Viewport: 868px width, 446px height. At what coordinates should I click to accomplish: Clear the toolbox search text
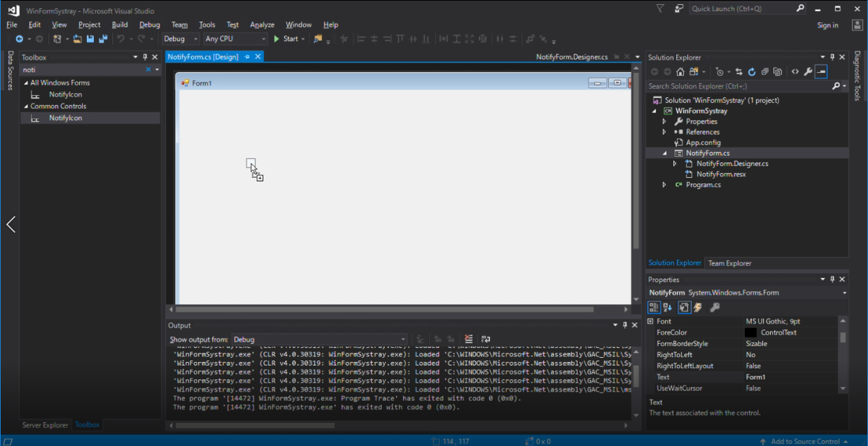click(x=148, y=69)
